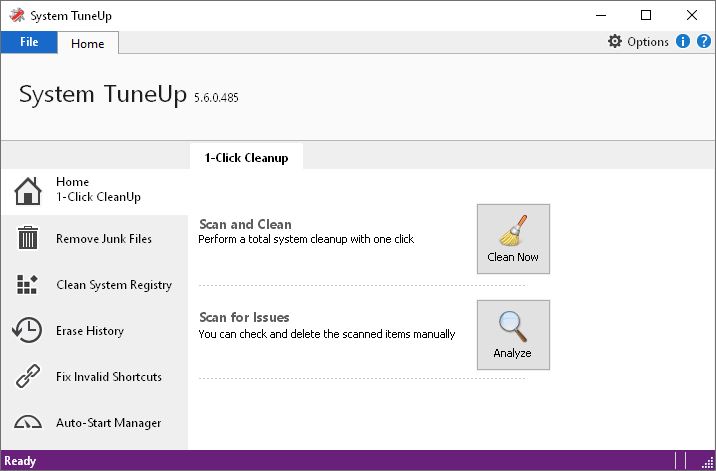Viewport: 716px width, 471px height.
Task: Click the Analyze magnifier button
Action: coord(513,334)
